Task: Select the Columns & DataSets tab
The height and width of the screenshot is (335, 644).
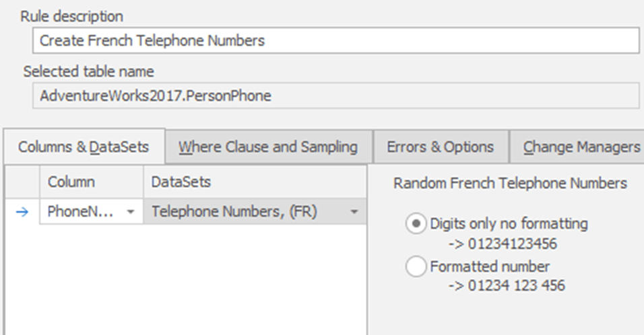Action: pos(84,147)
